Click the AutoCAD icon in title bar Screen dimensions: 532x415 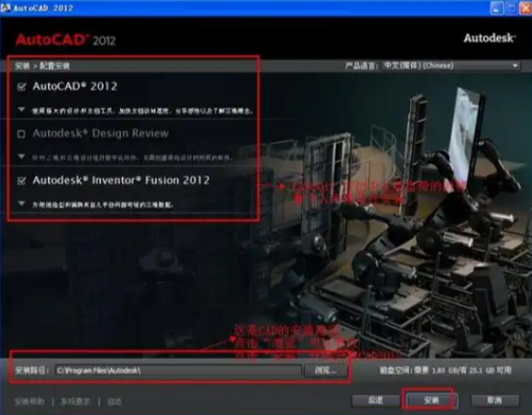pyautogui.click(x=5, y=7)
